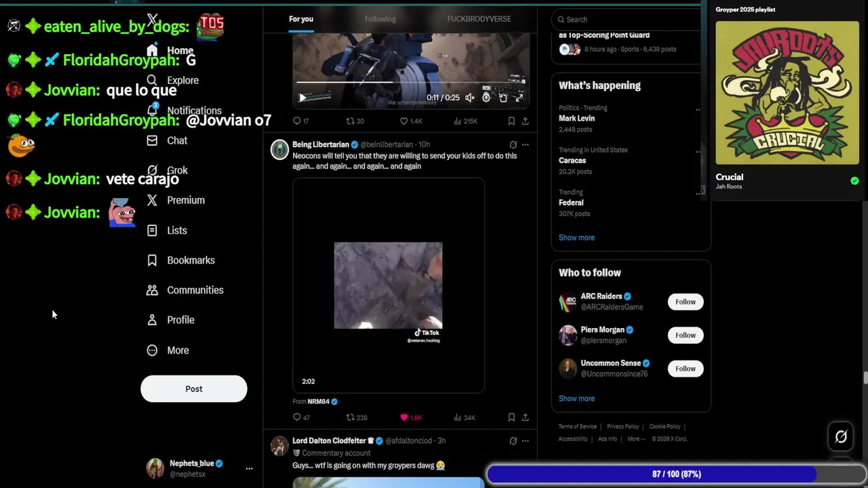Unlike the post with 1.9K likes
The width and height of the screenshot is (868, 488).
(411, 418)
